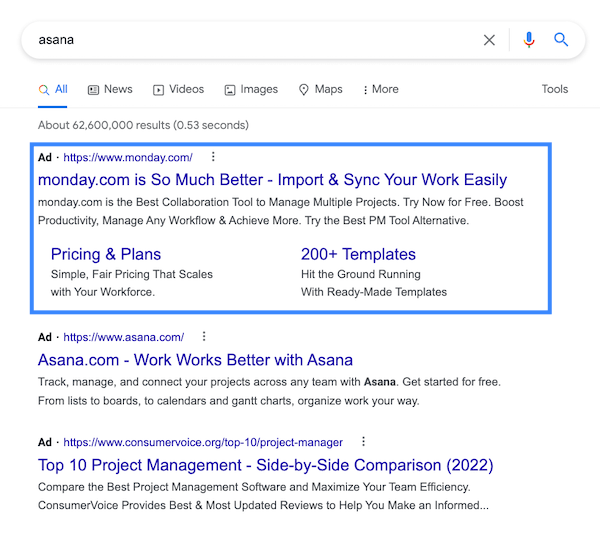
Task: Visit the https://www.monday.com/ ad URL
Action: point(128,157)
